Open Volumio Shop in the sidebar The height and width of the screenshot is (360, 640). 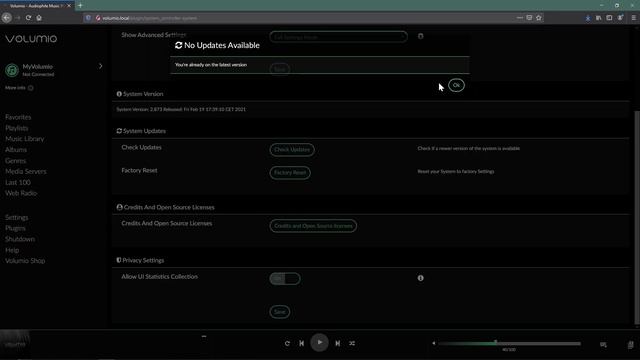click(25, 261)
